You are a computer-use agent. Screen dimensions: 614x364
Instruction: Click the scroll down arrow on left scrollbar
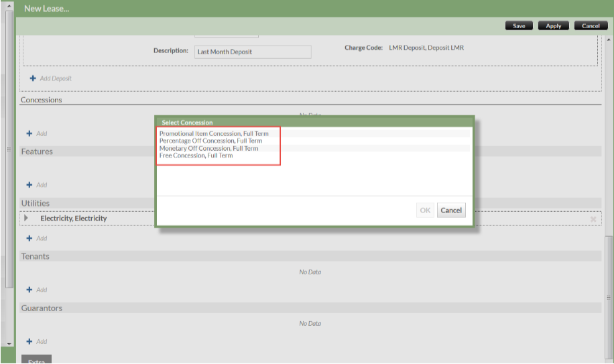9,343
